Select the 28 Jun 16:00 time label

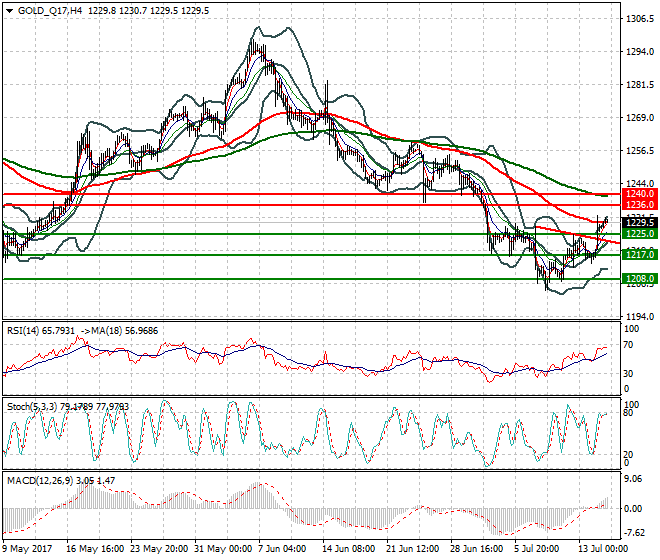click(x=476, y=549)
